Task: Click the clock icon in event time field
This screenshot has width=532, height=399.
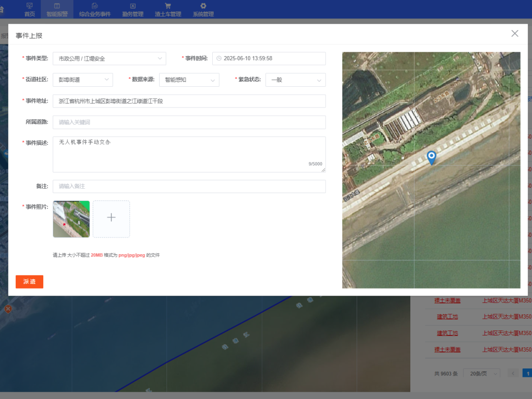Action: point(219,59)
